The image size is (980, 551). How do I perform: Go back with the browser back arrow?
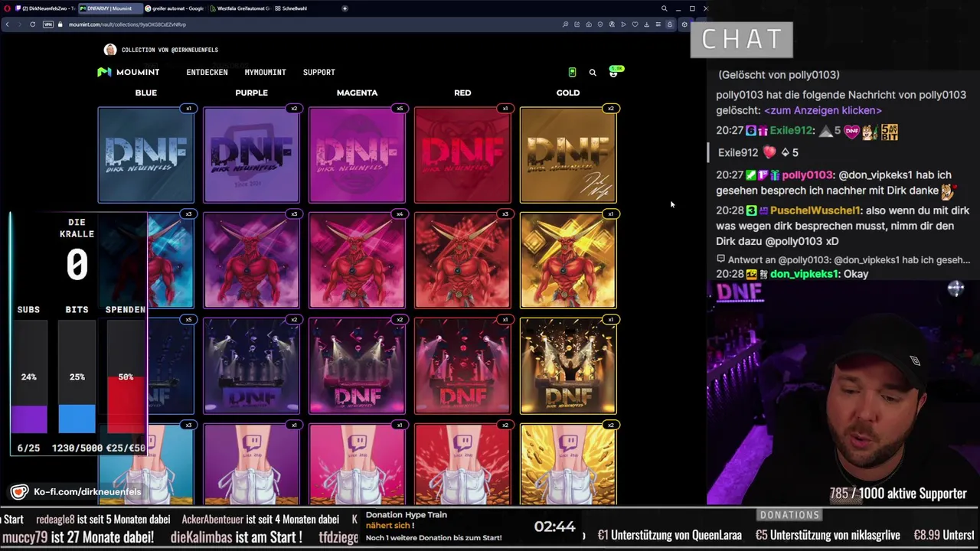pyautogui.click(x=8, y=24)
